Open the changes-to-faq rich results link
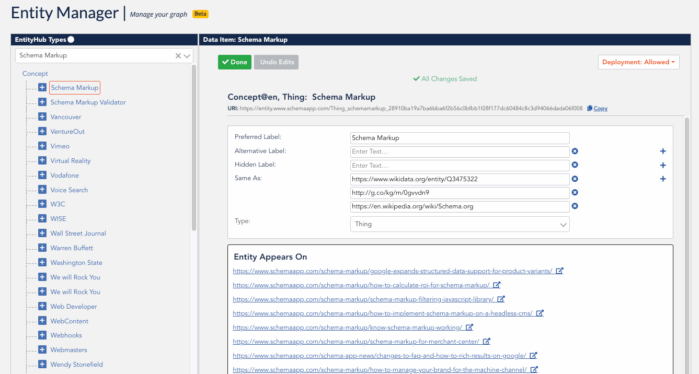The image size is (699, 374). point(379,356)
